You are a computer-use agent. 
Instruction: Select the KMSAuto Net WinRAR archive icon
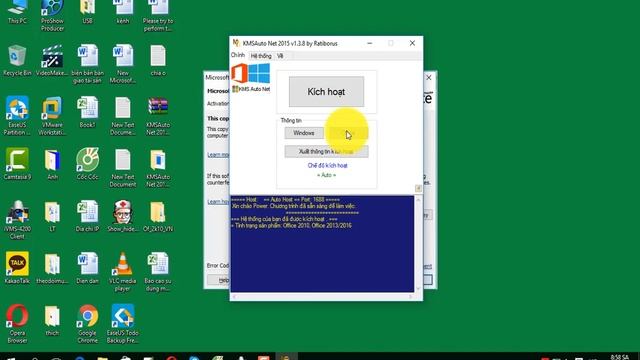[x=158, y=116]
